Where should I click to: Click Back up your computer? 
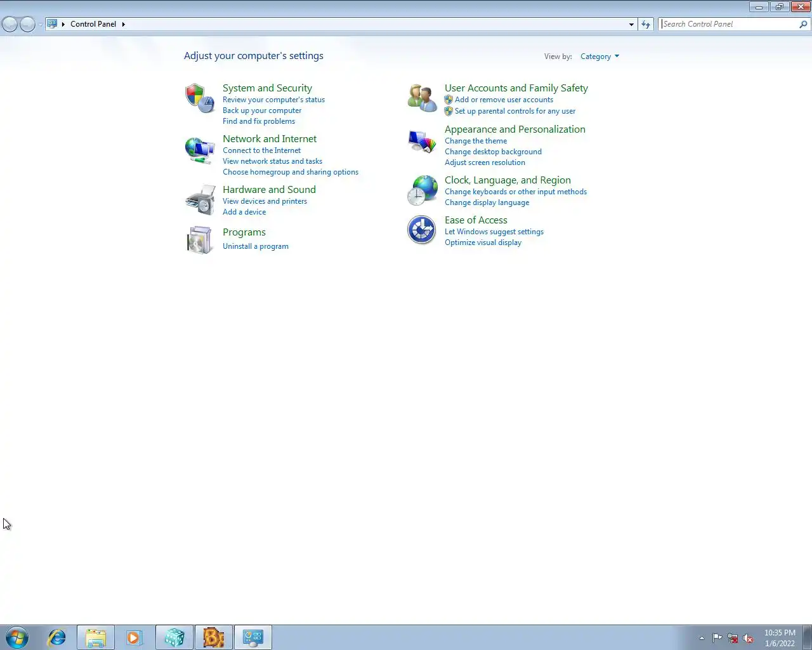pyautogui.click(x=262, y=110)
